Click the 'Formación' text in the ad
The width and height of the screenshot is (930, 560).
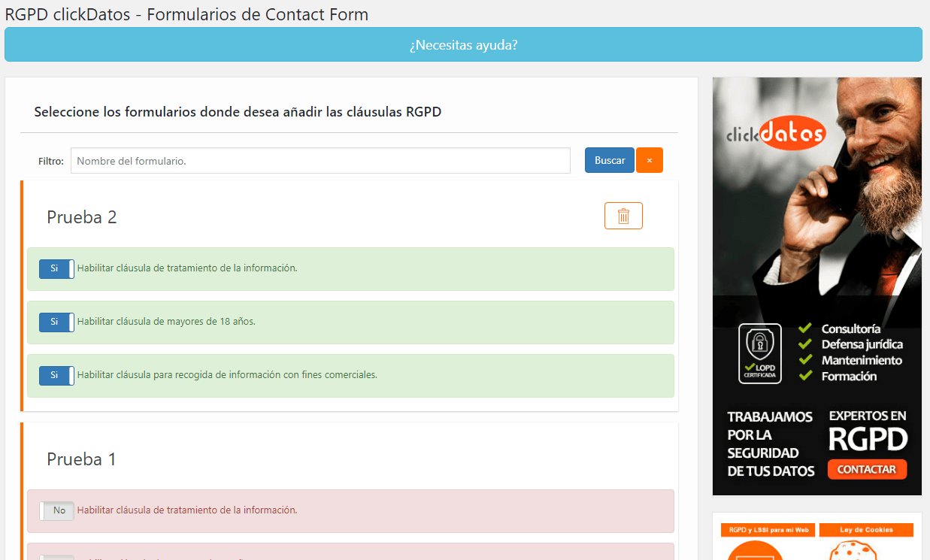click(x=849, y=376)
